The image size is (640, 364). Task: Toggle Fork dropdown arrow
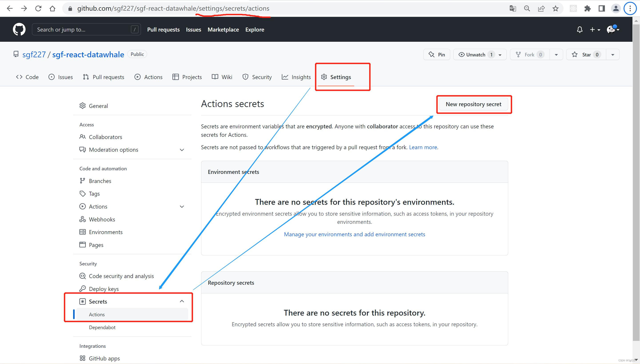point(555,54)
